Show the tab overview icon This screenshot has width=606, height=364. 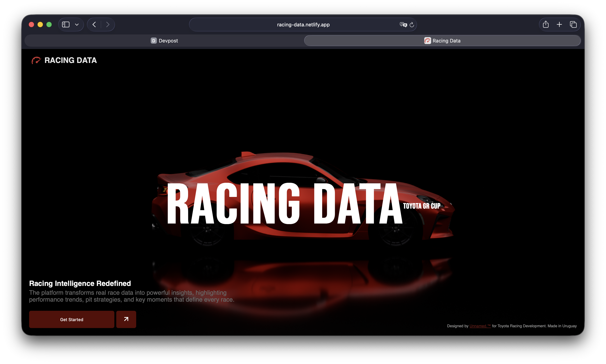coord(573,24)
